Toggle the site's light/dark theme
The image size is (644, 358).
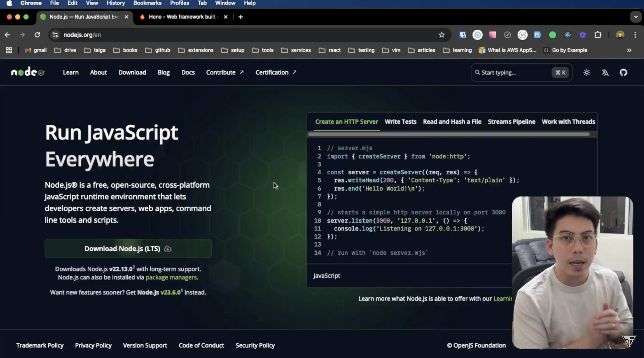point(587,72)
